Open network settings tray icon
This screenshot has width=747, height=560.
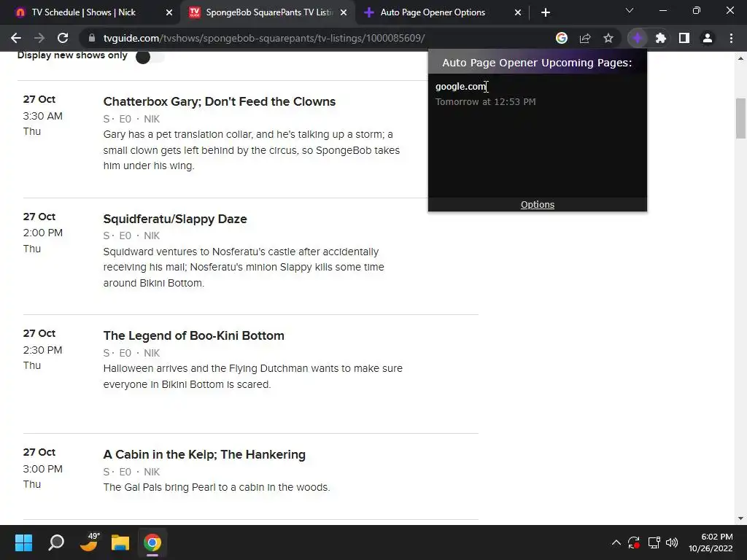click(x=654, y=542)
